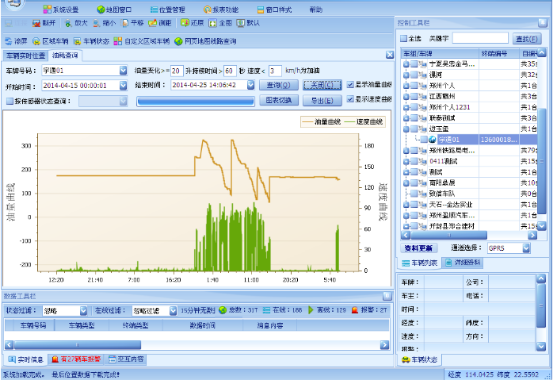Click the 放大 zoom-in toolbar icon
Screen dimensions: 554x380
[x=68, y=23]
